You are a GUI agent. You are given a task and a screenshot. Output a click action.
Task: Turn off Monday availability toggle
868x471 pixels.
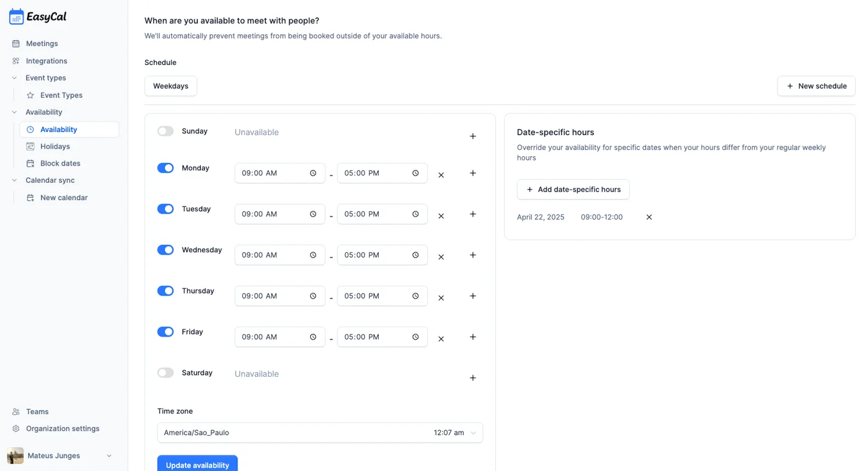tap(166, 168)
